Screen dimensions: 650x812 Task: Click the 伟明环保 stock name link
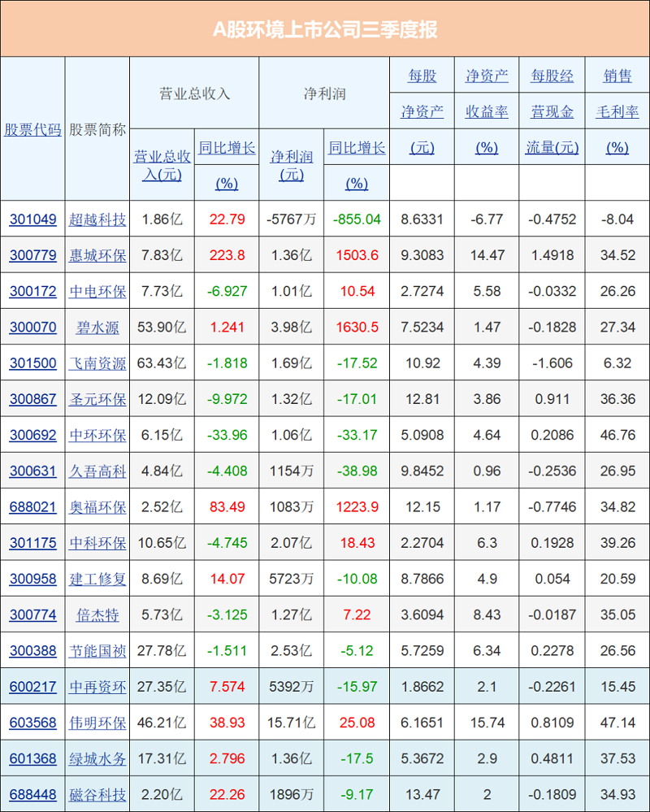pos(97,723)
